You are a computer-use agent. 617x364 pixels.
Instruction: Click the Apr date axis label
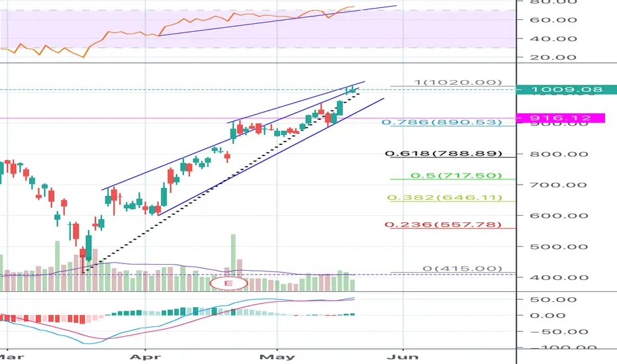pos(145,357)
